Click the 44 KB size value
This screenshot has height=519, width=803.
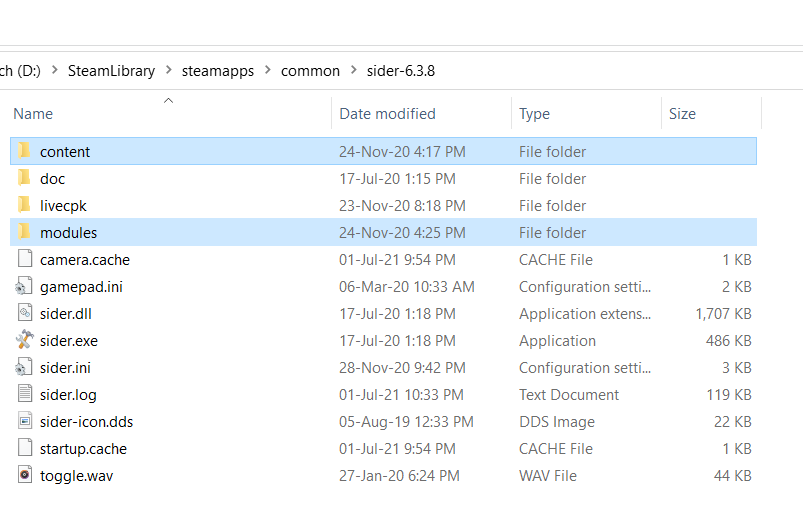[x=733, y=476]
